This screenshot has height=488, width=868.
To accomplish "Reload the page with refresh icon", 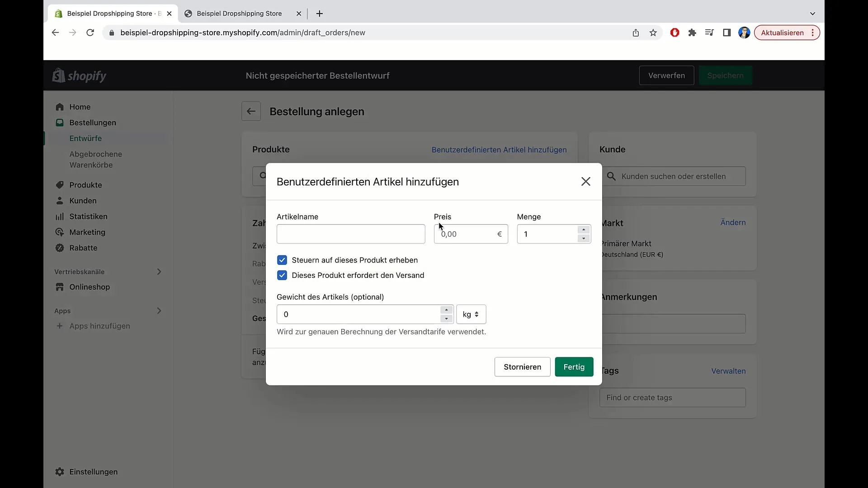I will (x=90, y=33).
